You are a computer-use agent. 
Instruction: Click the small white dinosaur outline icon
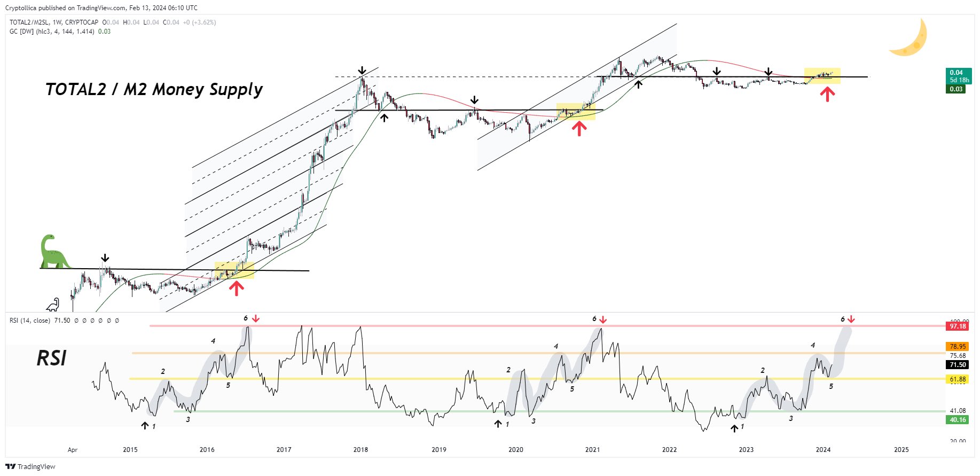(53, 305)
